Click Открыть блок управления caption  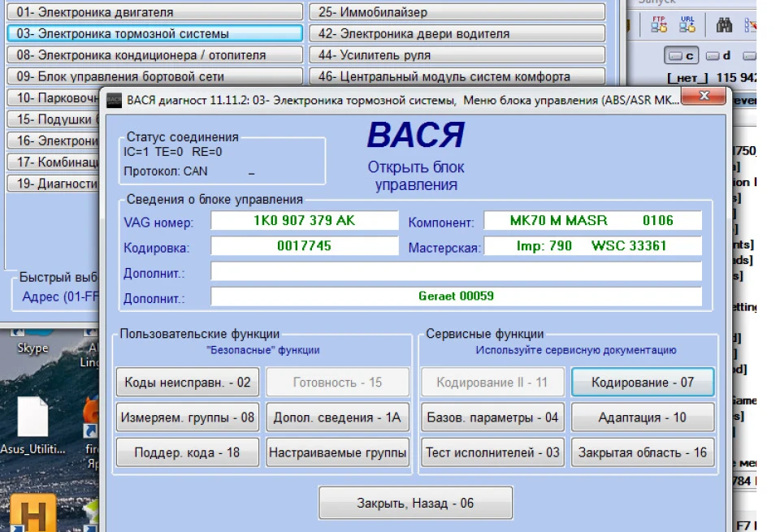(416, 175)
